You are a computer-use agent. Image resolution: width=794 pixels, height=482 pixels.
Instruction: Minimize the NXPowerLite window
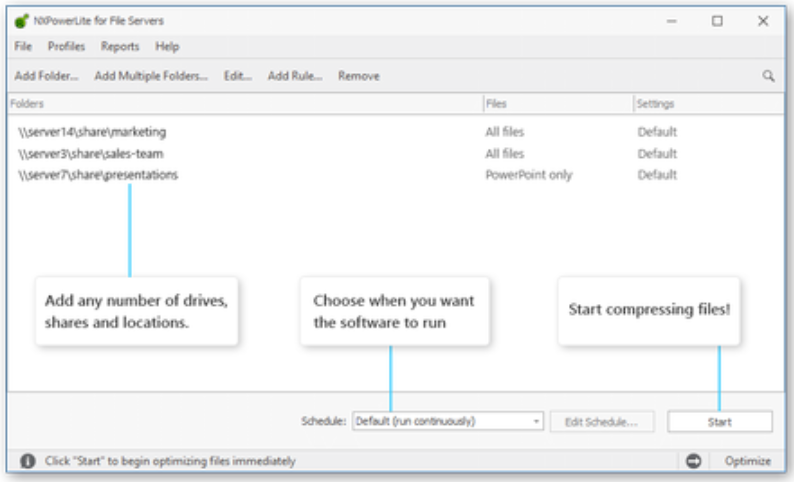[671, 21]
